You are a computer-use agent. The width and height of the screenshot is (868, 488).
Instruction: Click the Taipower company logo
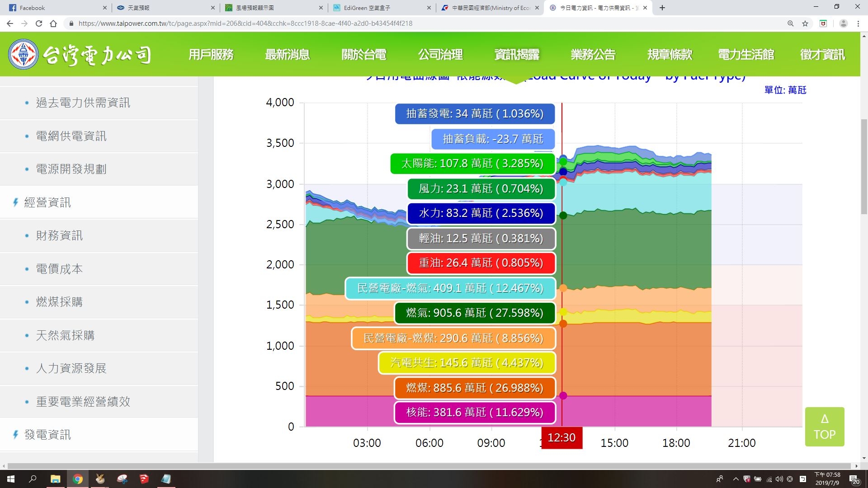coord(80,55)
